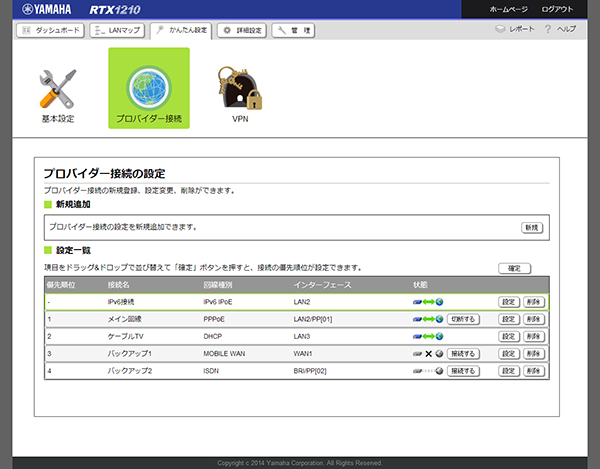
Task: Switch to the ダッシュボード tab
Action: point(50,30)
